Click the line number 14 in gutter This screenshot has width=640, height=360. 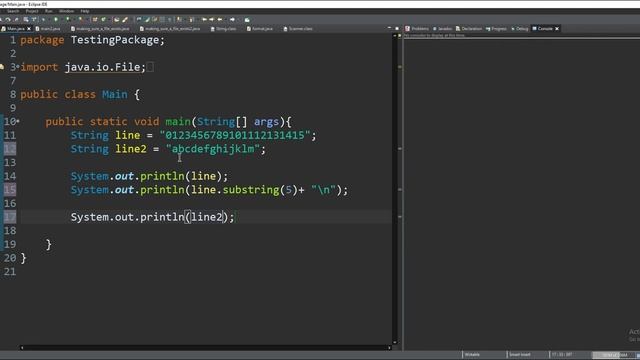pos(10,176)
